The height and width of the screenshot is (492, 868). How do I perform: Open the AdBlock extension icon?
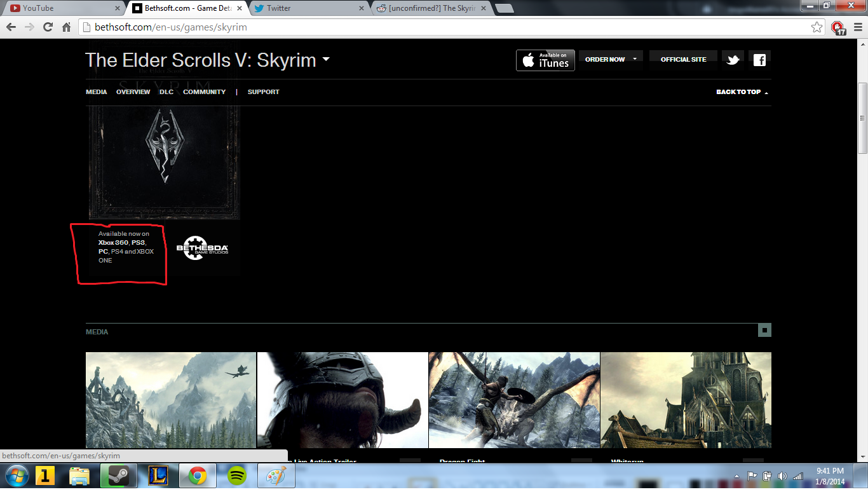click(838, 27)
